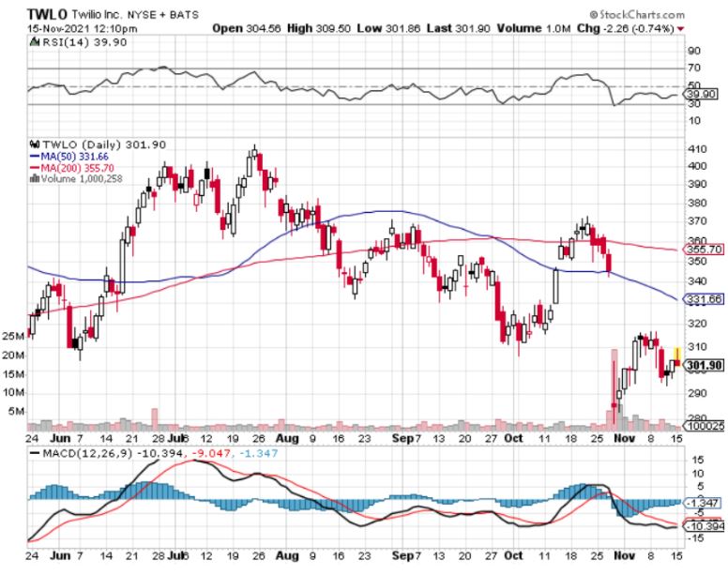Click the -1.347 MACD histogram value tag
The image size is (728, 575).
coord(704,504)
